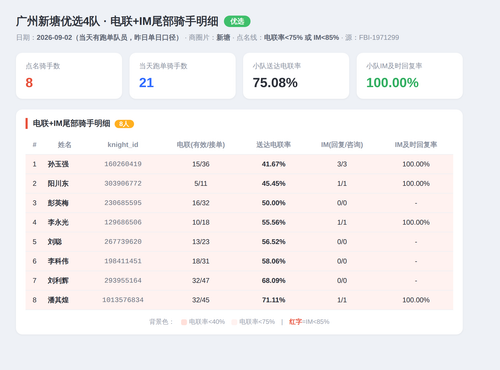Click the 电联+IM尾部骑手明细 table section heading

(71, 124)
